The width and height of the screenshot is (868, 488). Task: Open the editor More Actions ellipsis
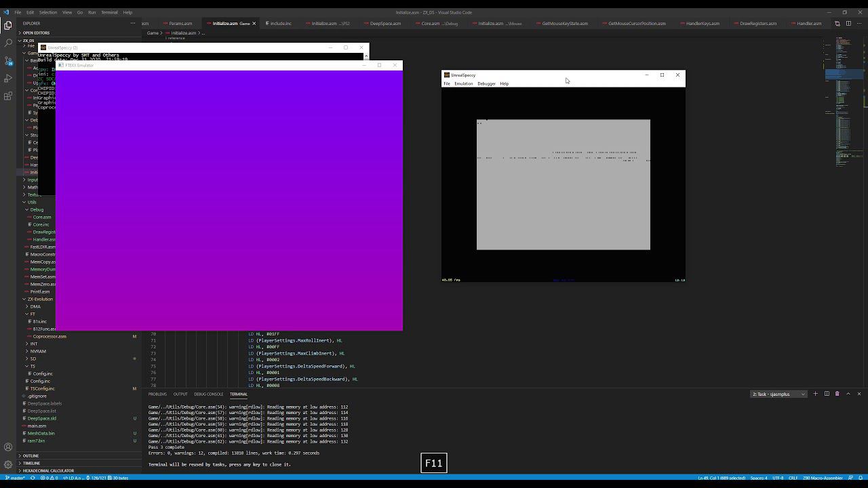tap(859, 24)
